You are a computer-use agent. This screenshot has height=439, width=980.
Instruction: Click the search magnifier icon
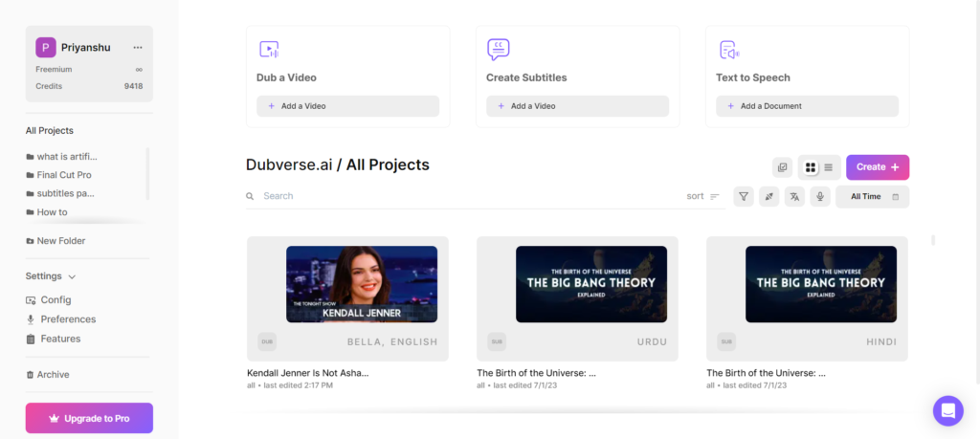pos(250,196)
